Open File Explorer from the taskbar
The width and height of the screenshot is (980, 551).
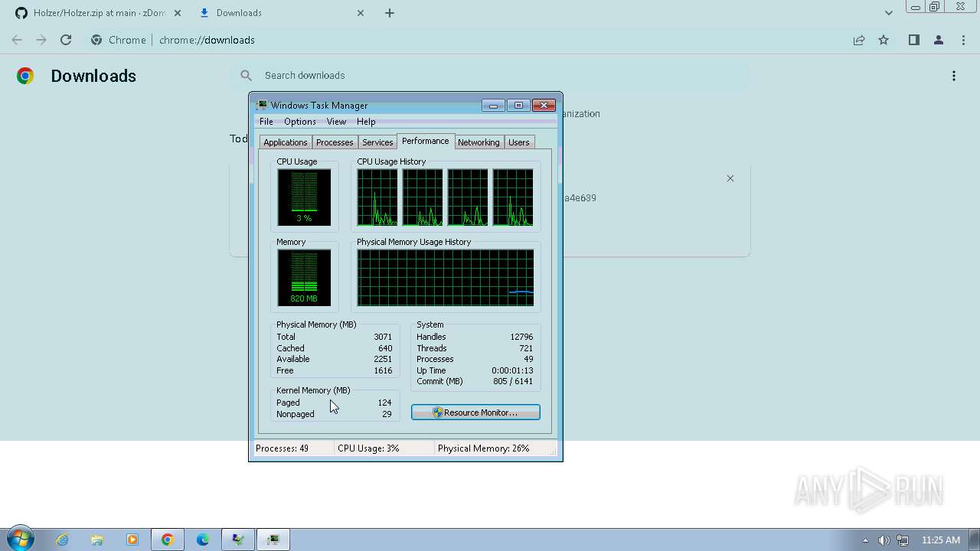point(97,540)
